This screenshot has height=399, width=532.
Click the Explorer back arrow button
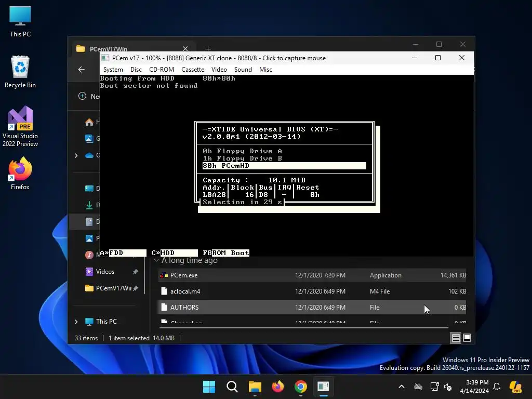(82, 70)
